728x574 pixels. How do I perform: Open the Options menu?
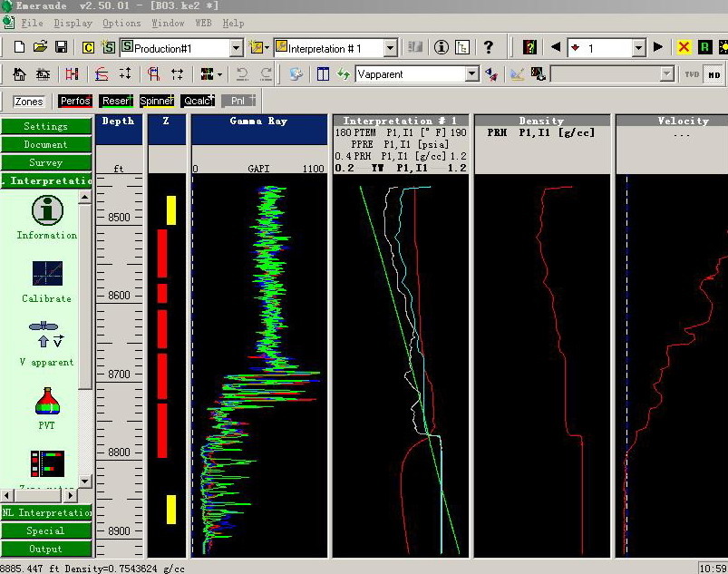coord(121,23)
